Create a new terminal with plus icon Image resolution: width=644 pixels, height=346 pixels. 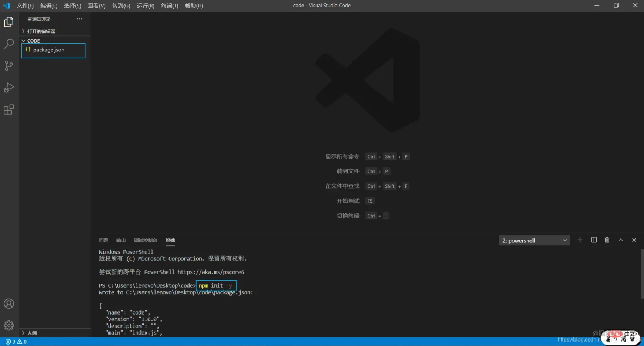pyautogui.click(x=580, y=240)
